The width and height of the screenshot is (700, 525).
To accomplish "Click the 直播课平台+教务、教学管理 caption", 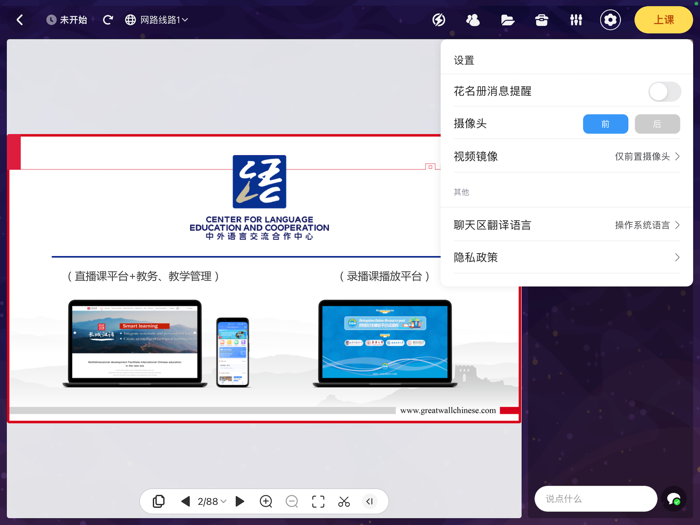I will pos(143,276).
